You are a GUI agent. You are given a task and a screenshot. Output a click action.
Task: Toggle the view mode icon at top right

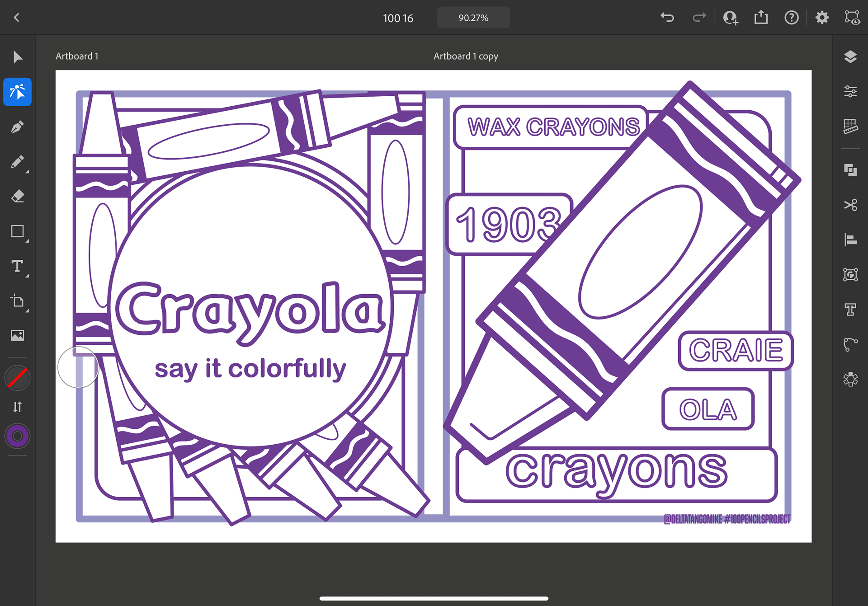[852, 18]
